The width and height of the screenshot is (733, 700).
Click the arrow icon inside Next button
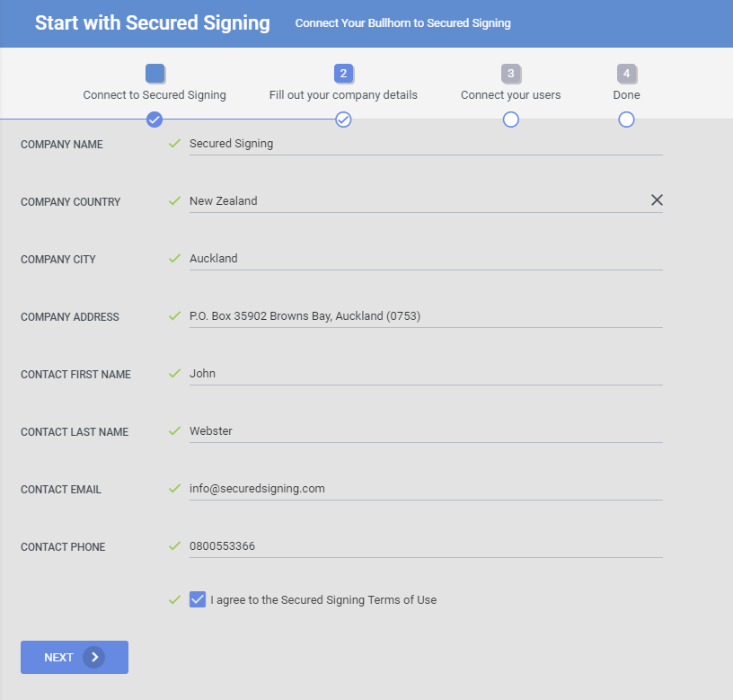click(x=94, y=657)
